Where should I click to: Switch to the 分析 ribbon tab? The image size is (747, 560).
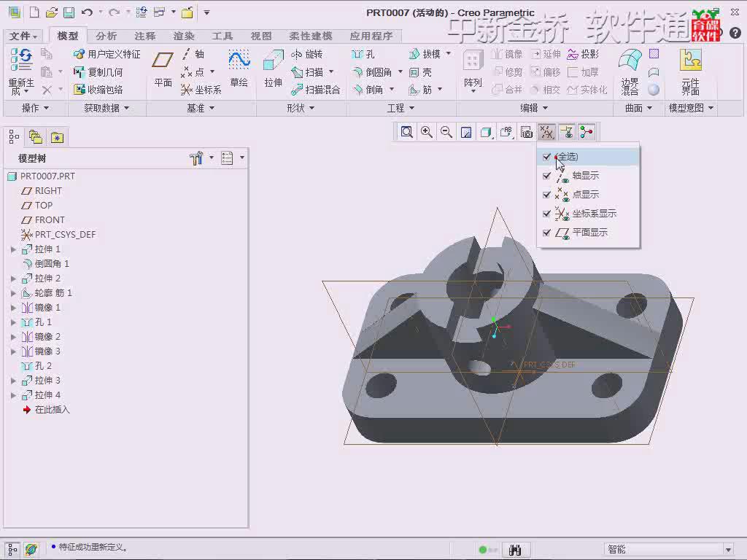click(107, 36)
